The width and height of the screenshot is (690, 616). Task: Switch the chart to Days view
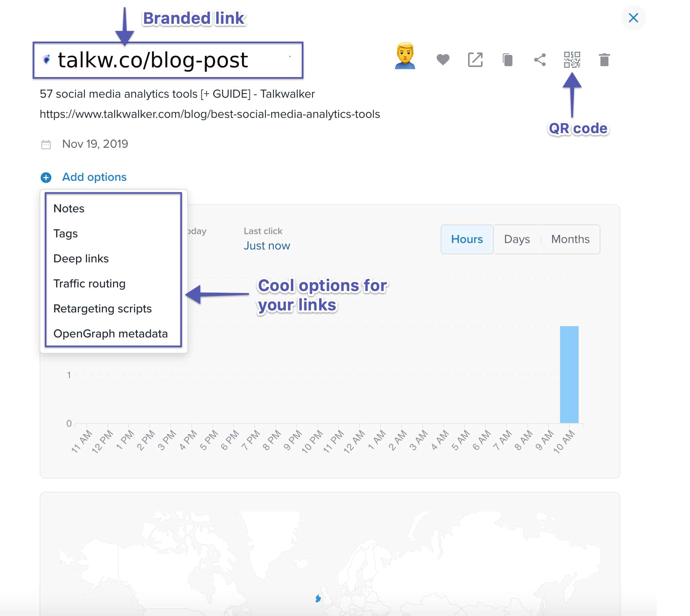pos(517,239)
